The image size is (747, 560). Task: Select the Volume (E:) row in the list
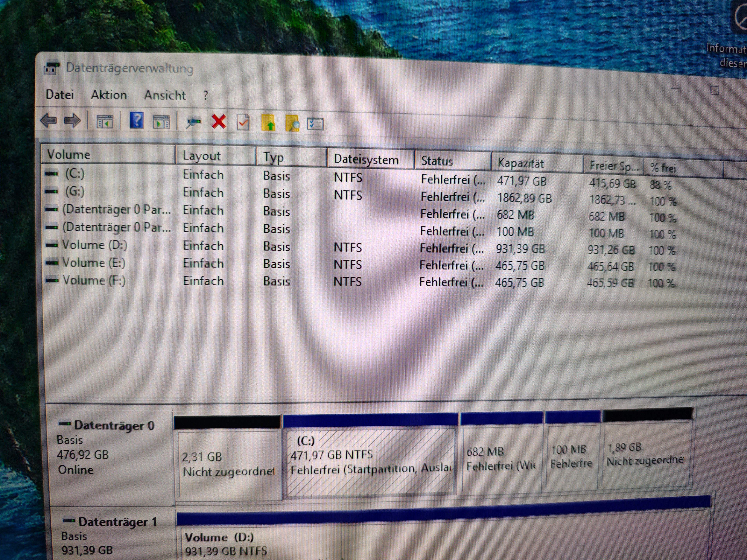[x=94, y=263]
